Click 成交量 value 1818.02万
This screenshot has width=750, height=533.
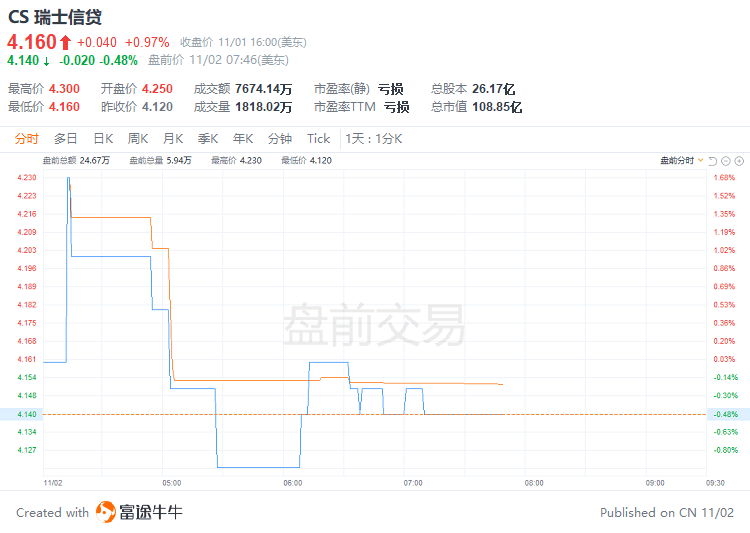pos(264,107)
